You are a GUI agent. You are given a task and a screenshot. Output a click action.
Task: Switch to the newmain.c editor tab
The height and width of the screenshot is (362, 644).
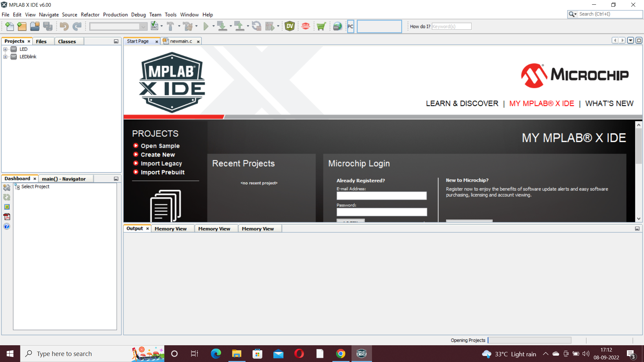click(x=181, y=41)
